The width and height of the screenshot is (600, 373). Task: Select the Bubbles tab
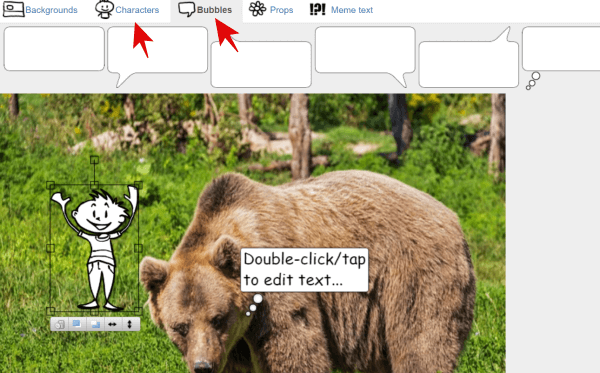tap(205, 10)
